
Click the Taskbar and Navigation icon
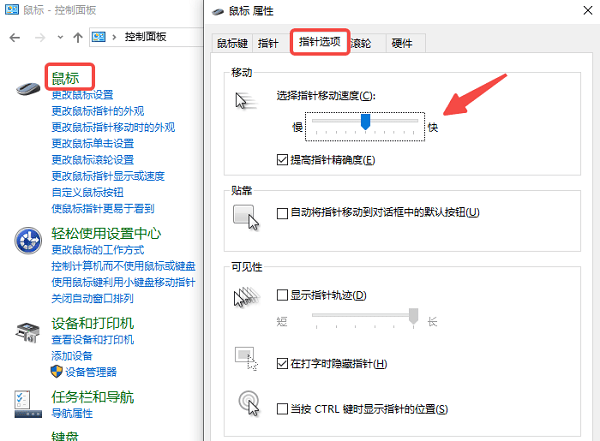point(28,404)
